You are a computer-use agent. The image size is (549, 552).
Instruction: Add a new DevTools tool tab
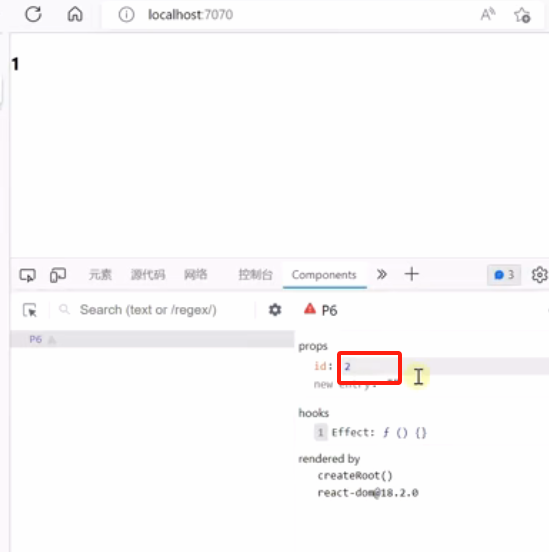(x=412, y=274)
